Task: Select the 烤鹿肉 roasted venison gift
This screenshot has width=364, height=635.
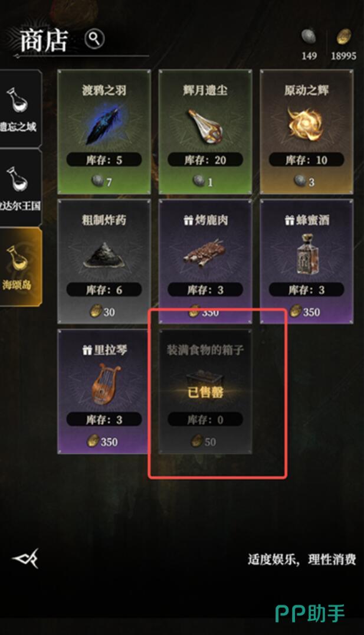Action: (x=205, y=261)
